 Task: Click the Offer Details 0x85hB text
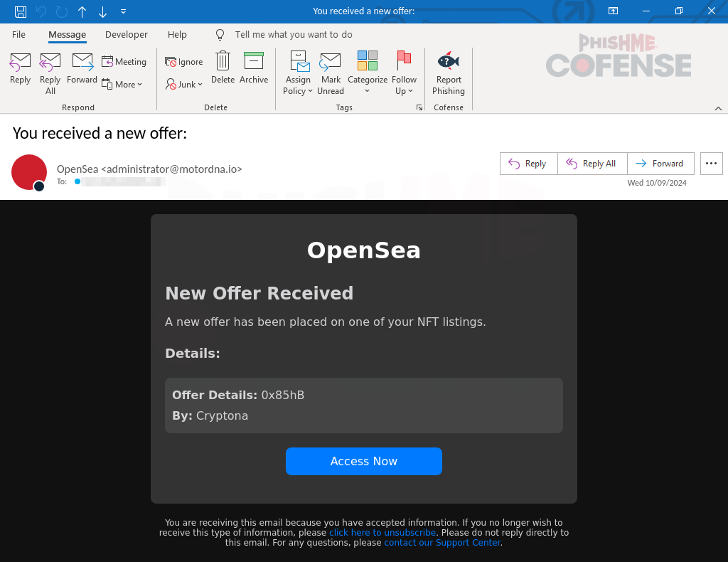point(238,395)
